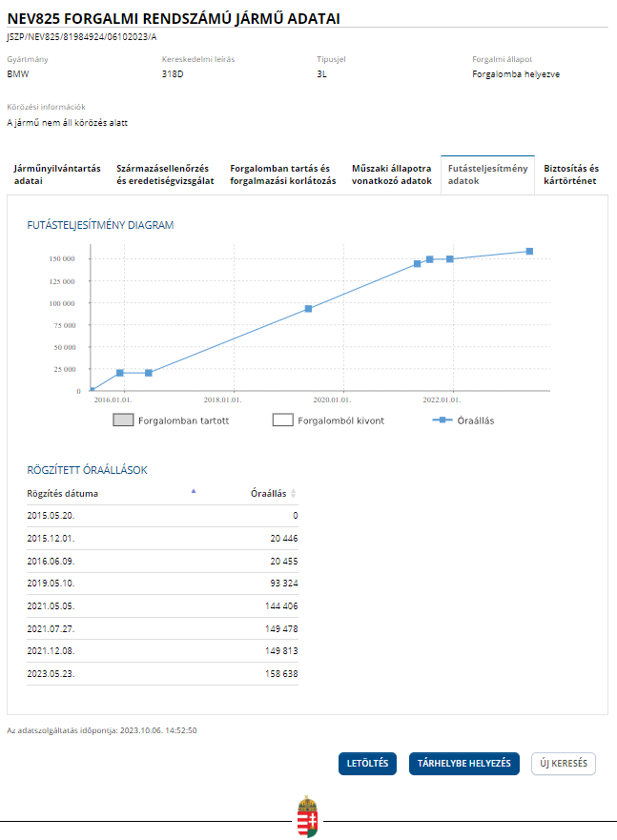The width and height of the screenshot is (617, 840).
Task: Click the BMW manufacturer value
Action: (x=18, y=74)
